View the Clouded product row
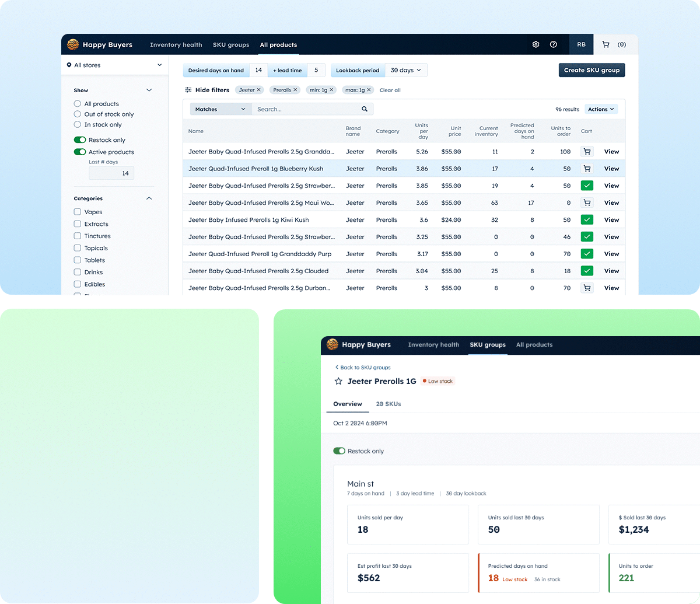This screenshot has height=604, width=700. (611, 271)
